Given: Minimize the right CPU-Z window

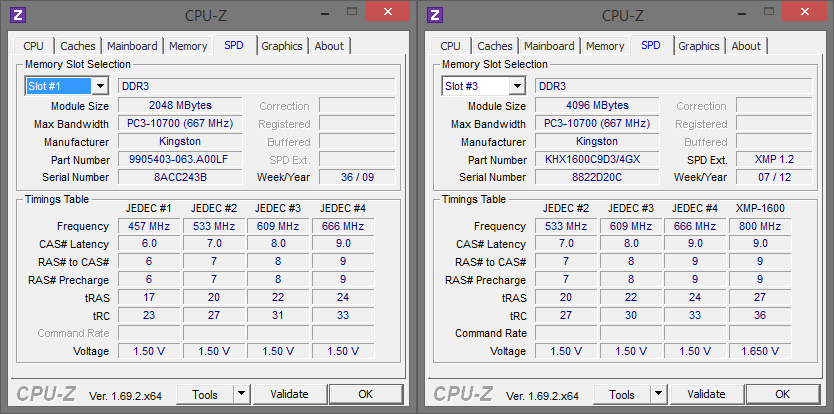Looking at the screenshot, I should tap(742, 12).
